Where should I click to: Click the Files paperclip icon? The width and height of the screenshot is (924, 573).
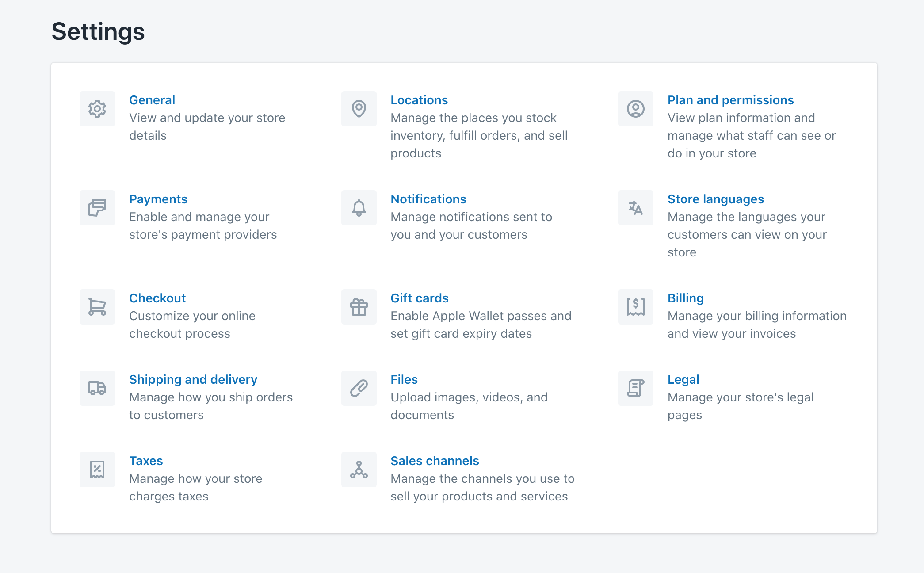359,388
